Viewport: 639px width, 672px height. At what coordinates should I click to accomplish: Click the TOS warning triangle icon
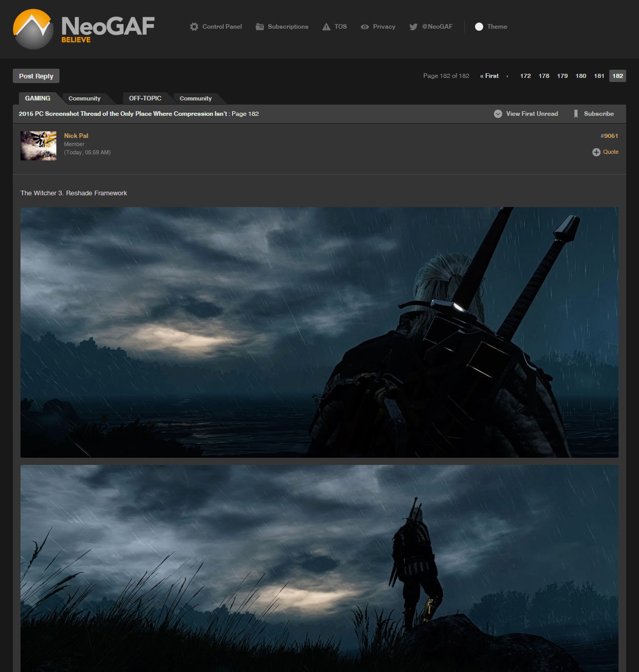tap(326, 27)
